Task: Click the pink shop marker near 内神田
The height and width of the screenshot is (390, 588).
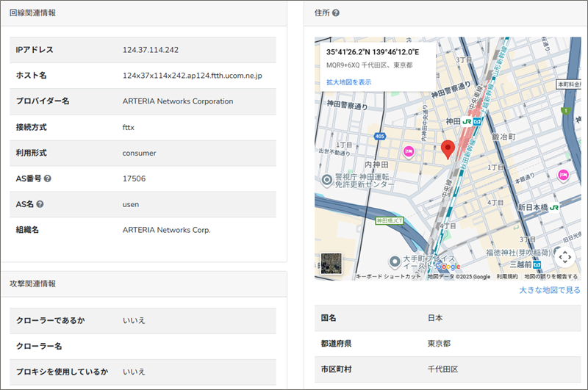Action: tap(409, 151)
